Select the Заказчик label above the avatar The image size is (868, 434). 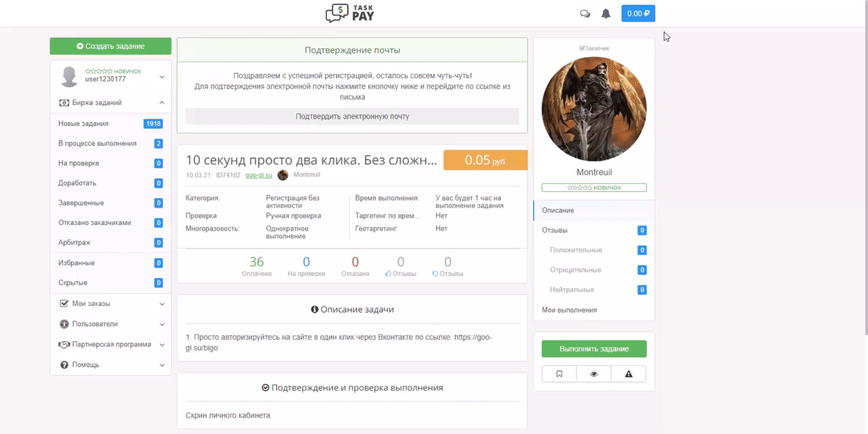pyautogui.click(x=594, y=48)
